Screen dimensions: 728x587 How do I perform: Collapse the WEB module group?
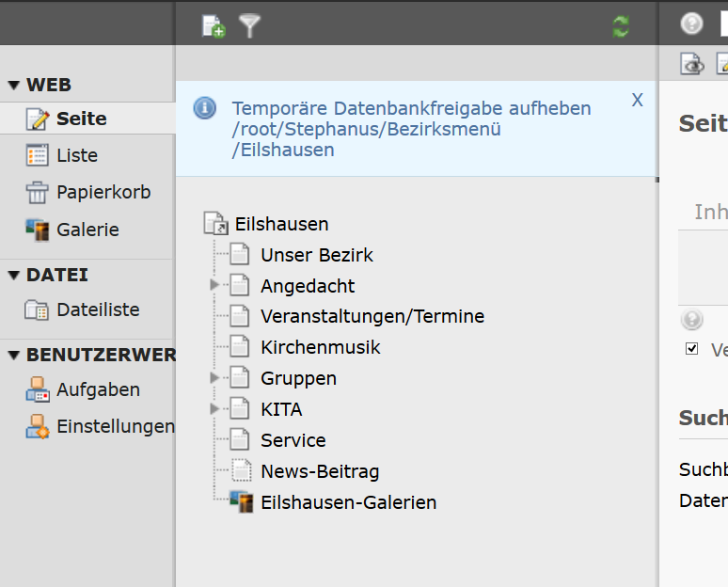pyautogui.click(x=14, y=85)
